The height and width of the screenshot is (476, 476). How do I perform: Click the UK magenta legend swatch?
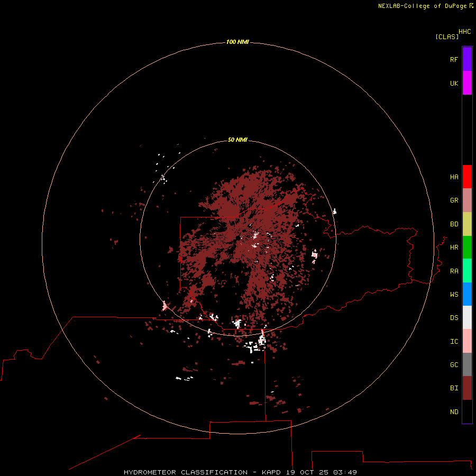pos(467,83)
